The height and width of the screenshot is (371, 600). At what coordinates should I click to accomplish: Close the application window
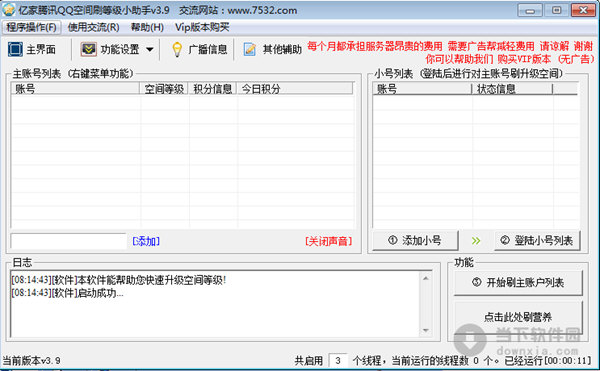pos(583,10)
